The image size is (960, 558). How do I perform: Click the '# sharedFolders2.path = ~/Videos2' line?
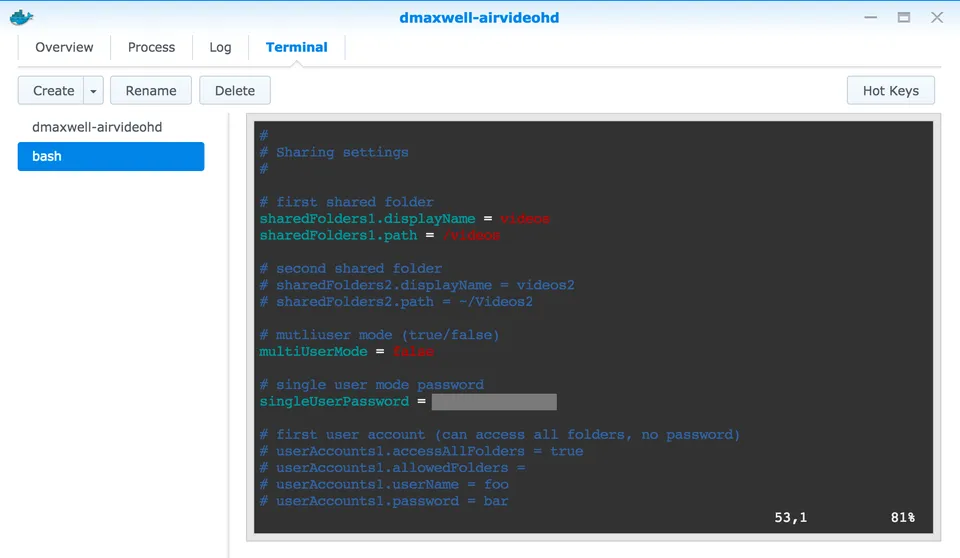(x=396, y=302)
